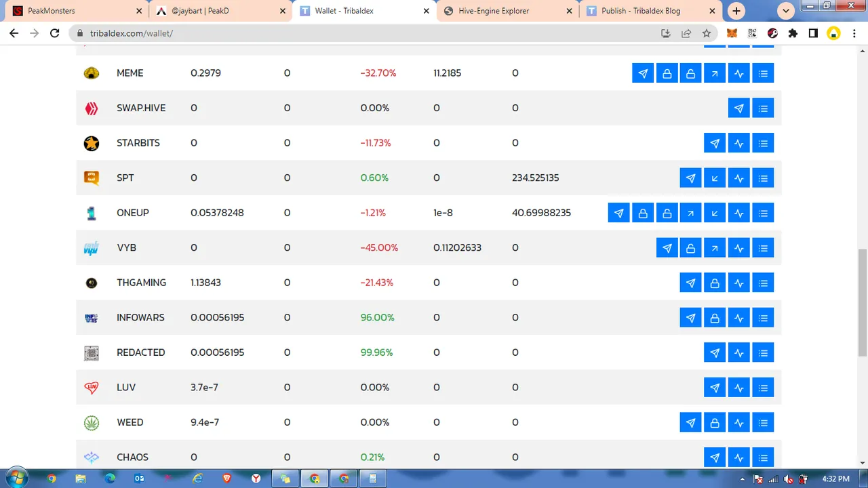868x488 pixels.
Task: Click the 40.69988235 value in ONEUP row
Action: coord(541,213)
